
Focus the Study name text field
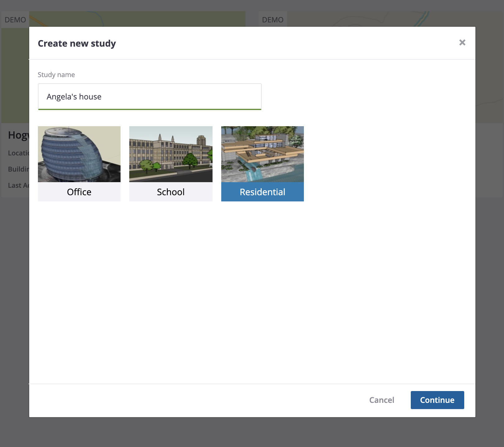coord(149,96)
